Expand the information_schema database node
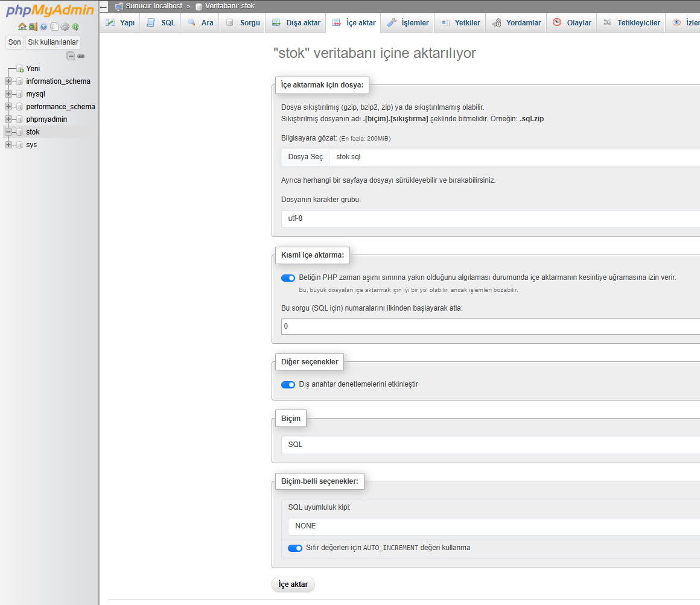700x605 pixels. pyautogui.click(x=8, y=81)
